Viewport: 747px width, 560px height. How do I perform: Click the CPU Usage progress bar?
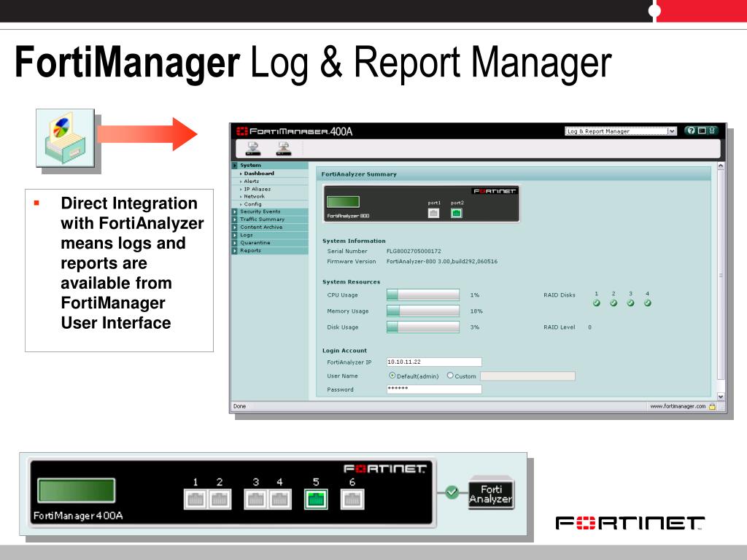pyautogui.click(x=423, y=295)
